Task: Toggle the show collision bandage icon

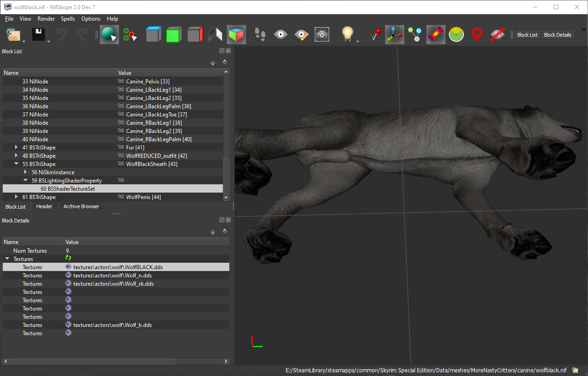Action: tap(436, 34)
